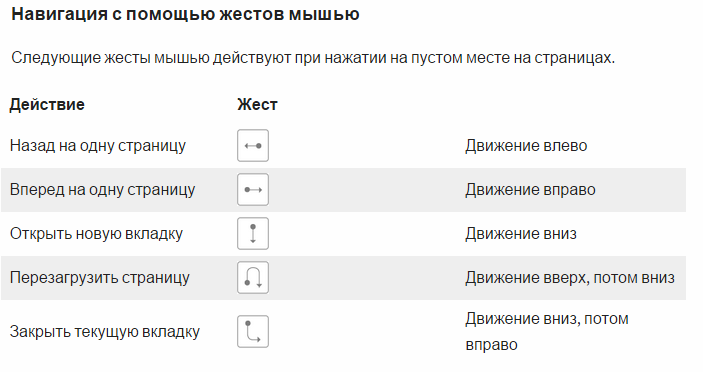Select the 'Открыть новую вкладку' action text
703x372 pixels.
tap(96, 234)
